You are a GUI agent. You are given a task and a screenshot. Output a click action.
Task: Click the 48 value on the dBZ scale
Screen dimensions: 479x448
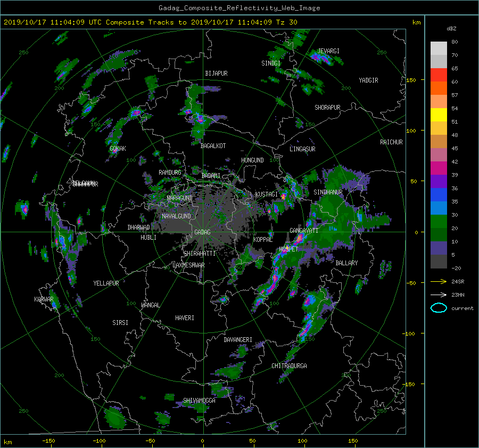pyautogui.click(x=455, y=135)
